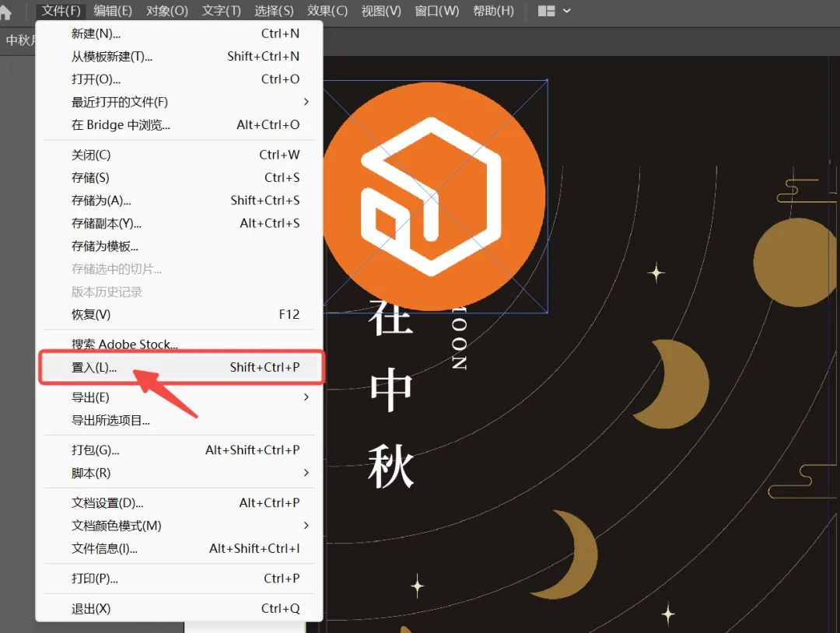The image size is (840, 633).
Task: Expand the workspace switcher dropdown arrow
Action: (x=566, y=11)
